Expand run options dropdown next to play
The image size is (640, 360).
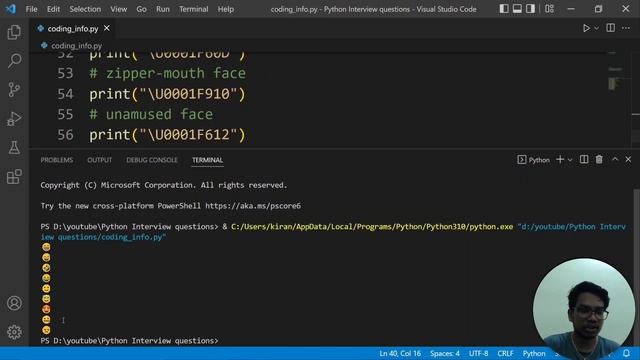(596, 28)
